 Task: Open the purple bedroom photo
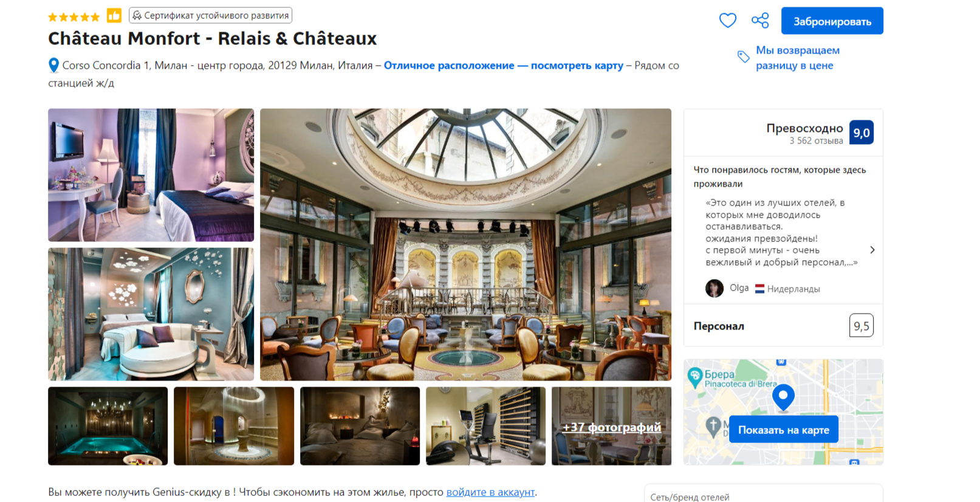(x=151, y=175)
